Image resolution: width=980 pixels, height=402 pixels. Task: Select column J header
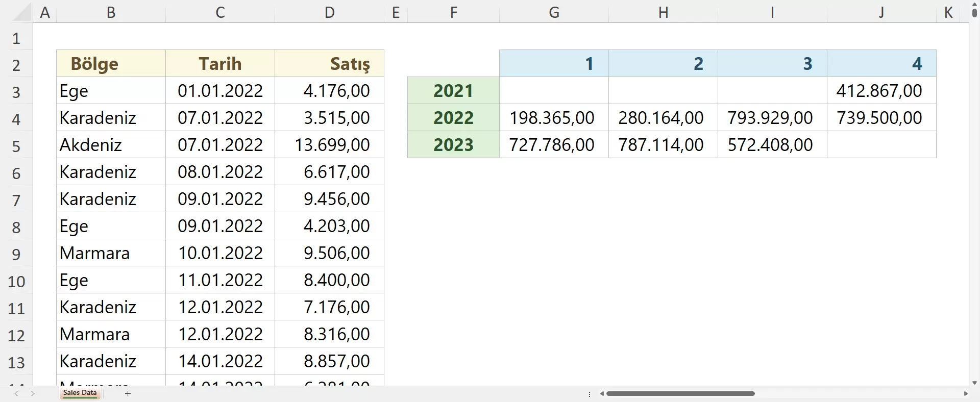coord(881,12)
